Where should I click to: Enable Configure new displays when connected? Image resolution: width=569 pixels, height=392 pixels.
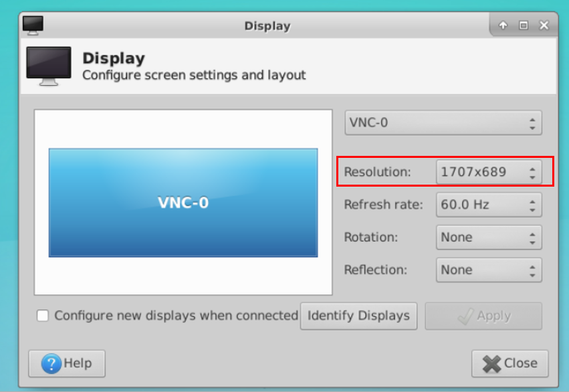[43, 316]
